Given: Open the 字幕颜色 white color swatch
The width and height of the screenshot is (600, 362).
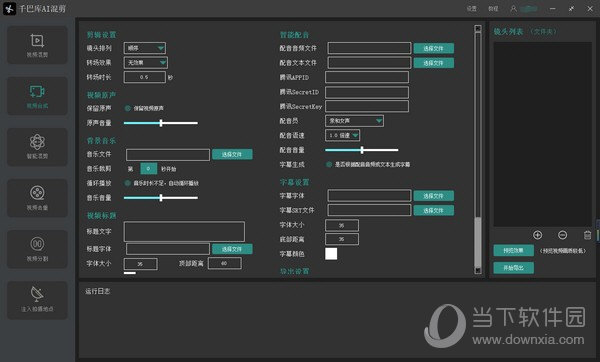Looking at the screenshot, I should 331,254.
